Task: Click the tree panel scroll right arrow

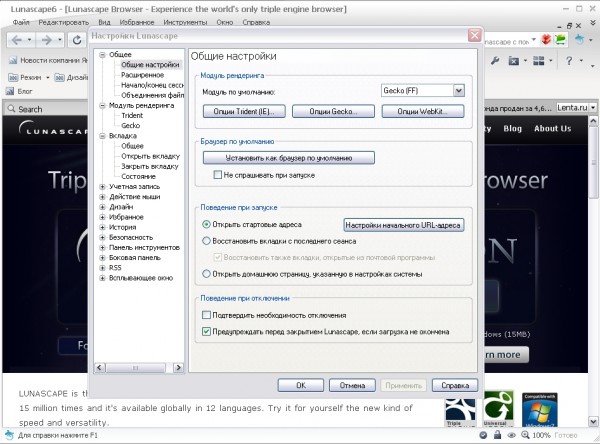Action: pos(178,368)
